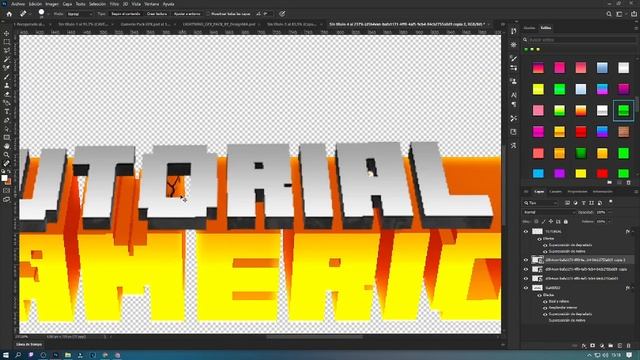Click the foreground color swatch
Viewport: 640px width, 360px height.
click(4, 178)
